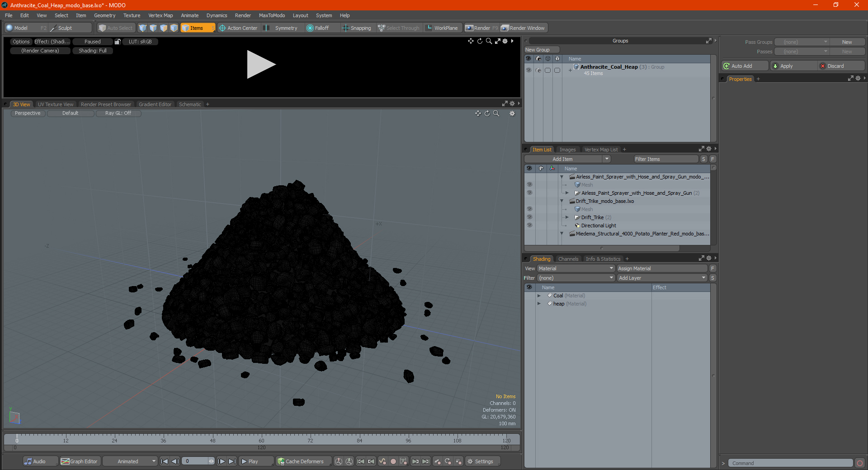
Task: Start preview render with big play arrow
Action: click(x=261, y=65)
